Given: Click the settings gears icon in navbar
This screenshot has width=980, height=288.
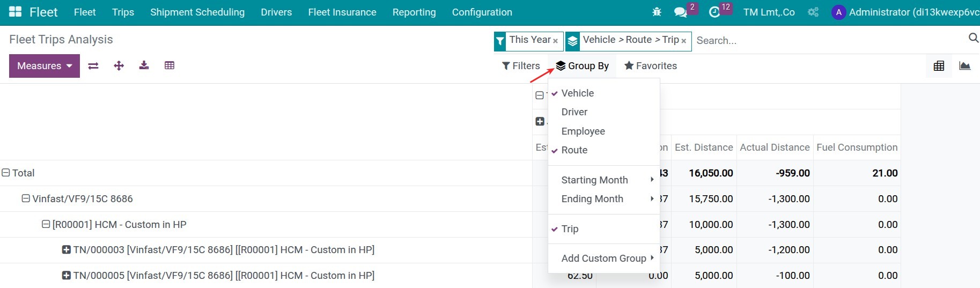Looking at the screenshot, I should point(813,12).
